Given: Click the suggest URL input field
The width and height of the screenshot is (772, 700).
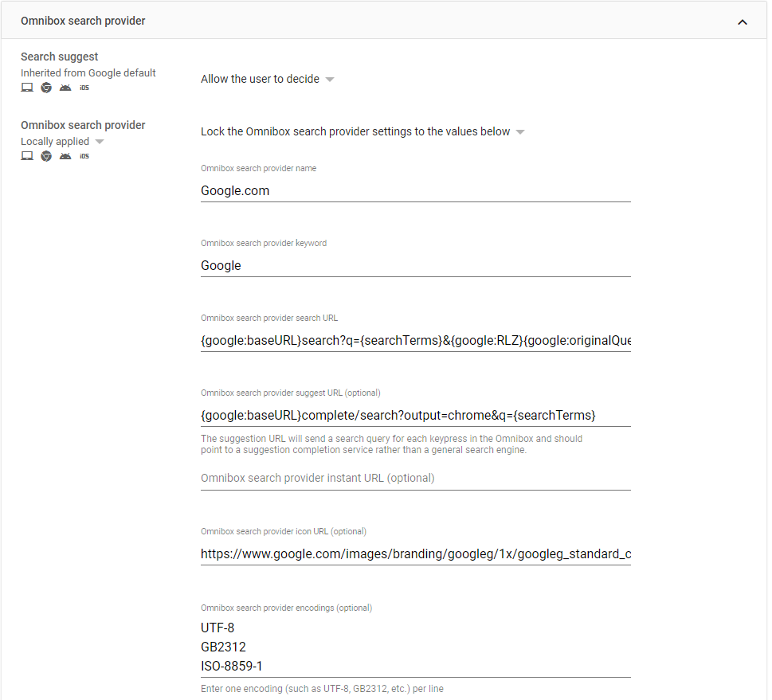Looking at the screenshot, I should pos(416,416).
